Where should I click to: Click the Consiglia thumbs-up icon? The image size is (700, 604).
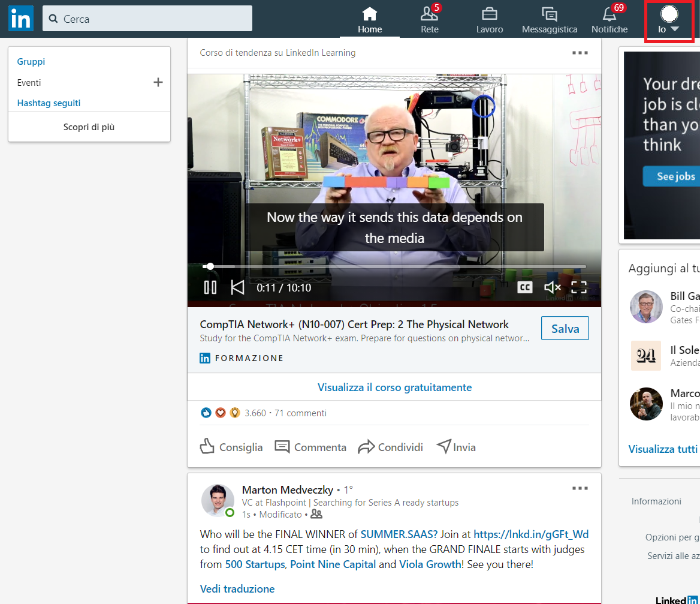click(207, 447)
